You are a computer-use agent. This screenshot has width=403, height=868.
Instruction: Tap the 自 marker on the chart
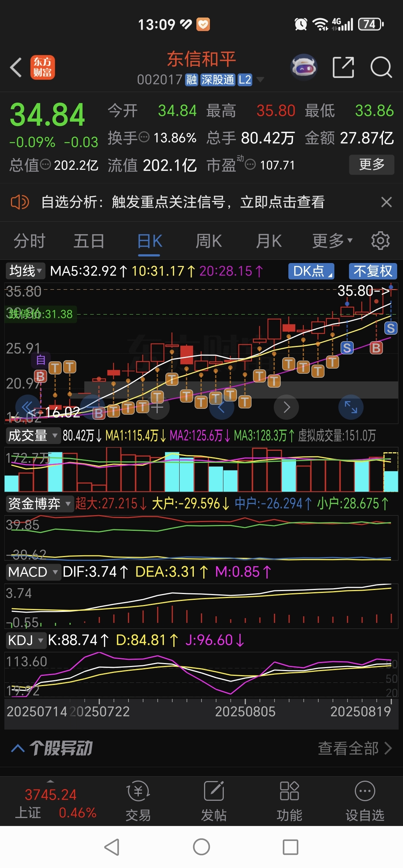[x=41, y=360]
